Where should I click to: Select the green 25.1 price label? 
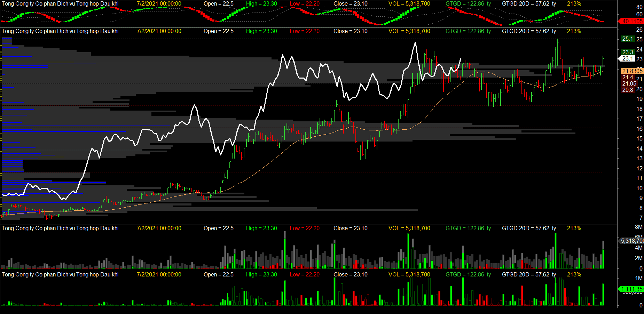click(628, 39)
